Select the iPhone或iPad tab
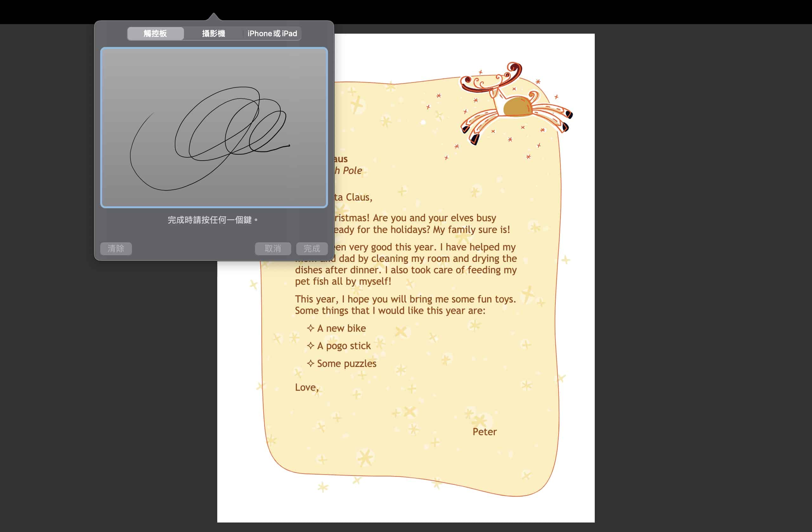The height and width of the screenshot is (532, 812). click(x=272, y=33)
